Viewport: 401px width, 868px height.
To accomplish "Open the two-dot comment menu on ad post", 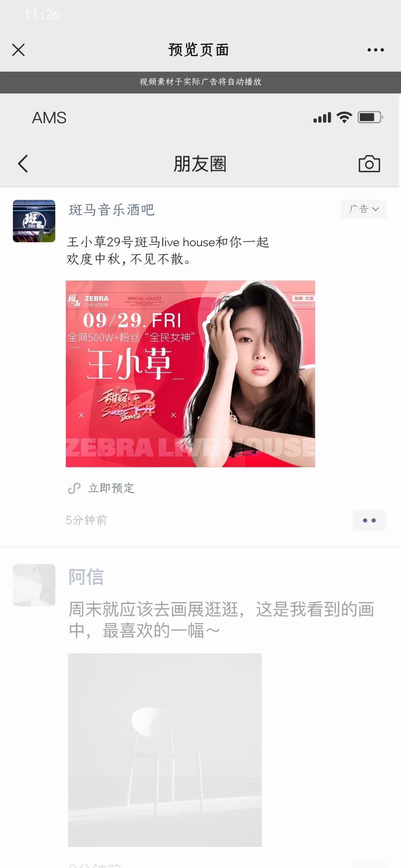I will coord(369,520).
